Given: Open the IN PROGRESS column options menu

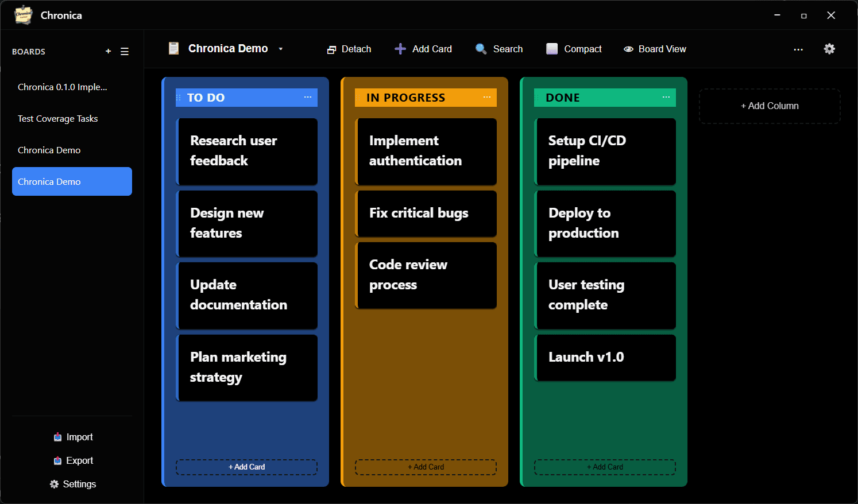Looking at the screenshot, I should (487, 98).
